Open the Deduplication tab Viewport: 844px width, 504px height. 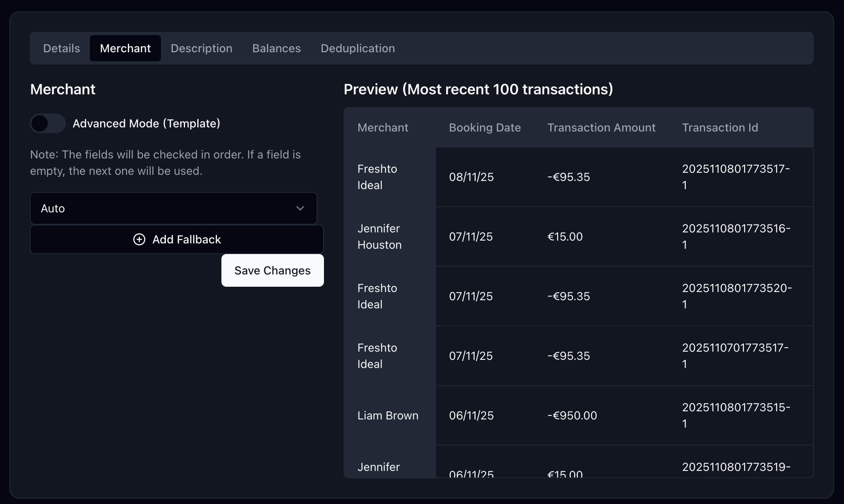tap(357, 48)
